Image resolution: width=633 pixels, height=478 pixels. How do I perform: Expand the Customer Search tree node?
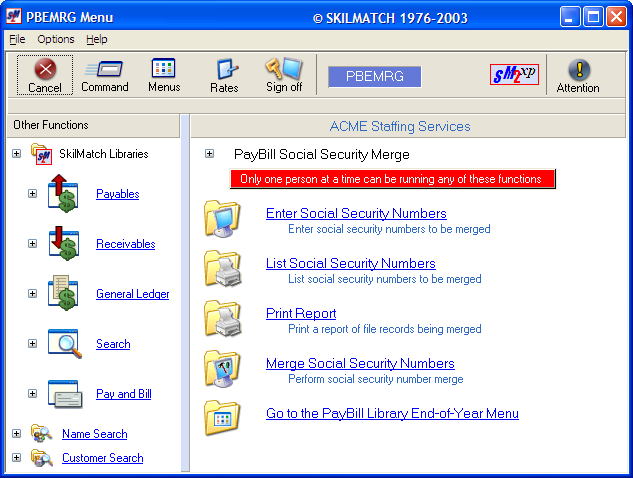(x=17, y=458)
